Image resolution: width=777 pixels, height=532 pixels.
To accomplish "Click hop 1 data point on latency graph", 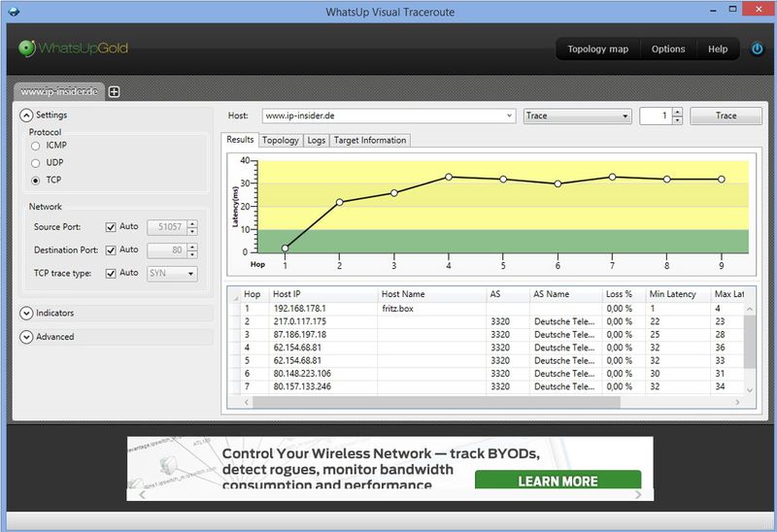I will pyautogui.click(x=285, y=249).
